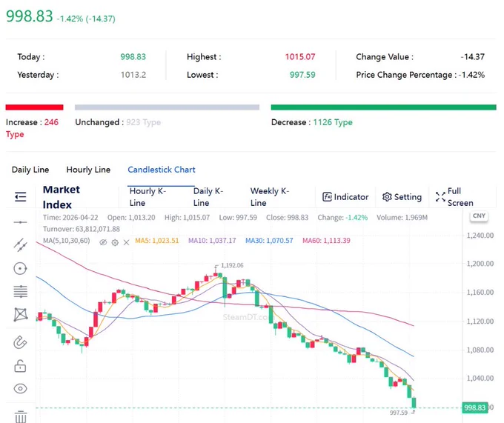504x423 pixels.
Task: Remove the MA indicator with X
Action: click(126, 242)
